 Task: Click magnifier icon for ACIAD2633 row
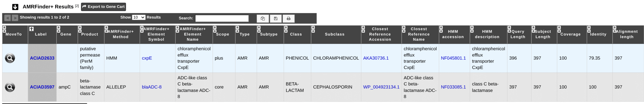point(10,58)
